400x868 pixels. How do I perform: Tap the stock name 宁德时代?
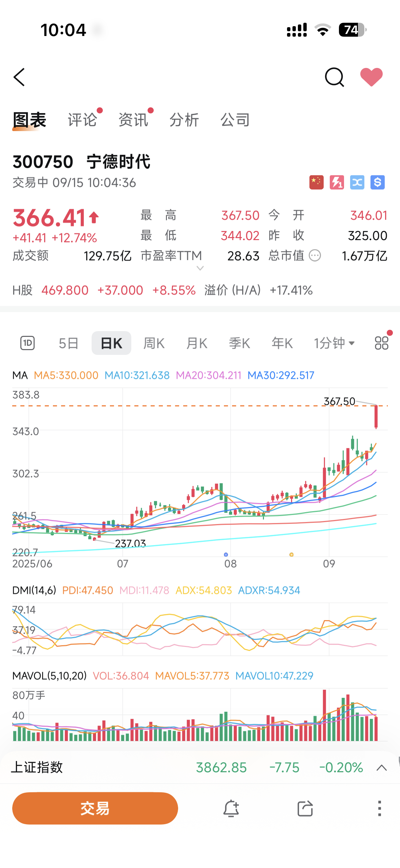[118, 162]
